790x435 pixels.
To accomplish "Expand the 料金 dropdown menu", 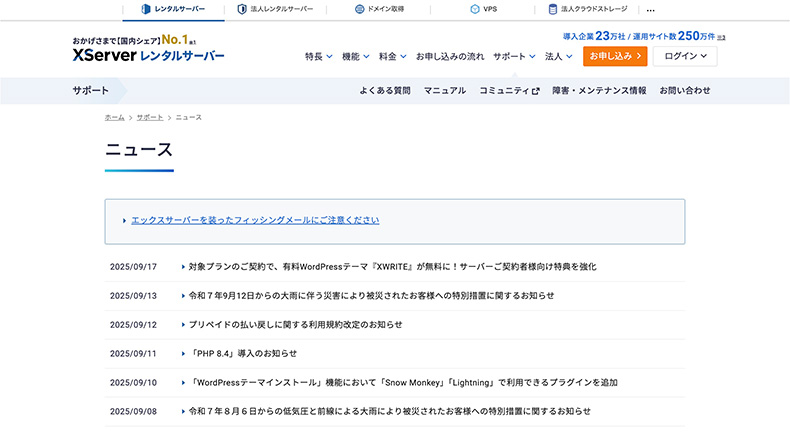I will click(x=392, y=57).
